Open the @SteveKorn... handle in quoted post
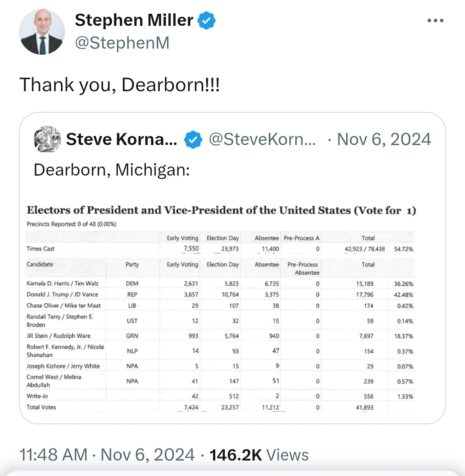465x476 pixels. coord(262,139)
